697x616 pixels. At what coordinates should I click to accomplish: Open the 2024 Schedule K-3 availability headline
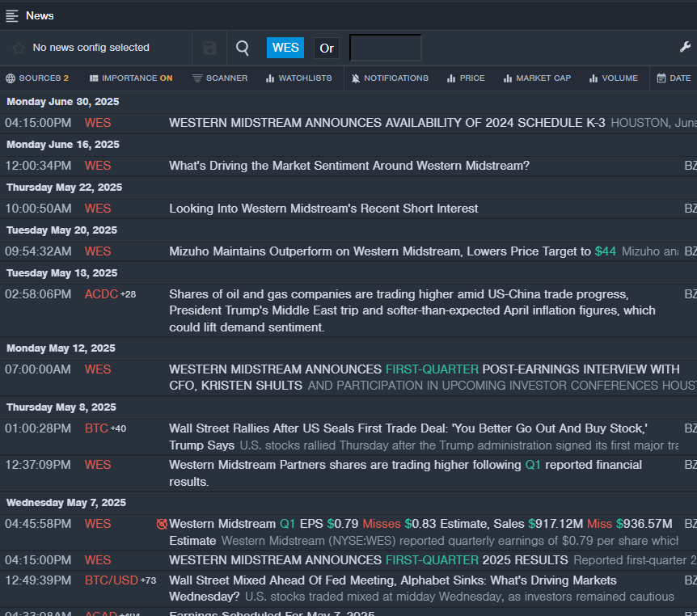(x=387, y=123)
